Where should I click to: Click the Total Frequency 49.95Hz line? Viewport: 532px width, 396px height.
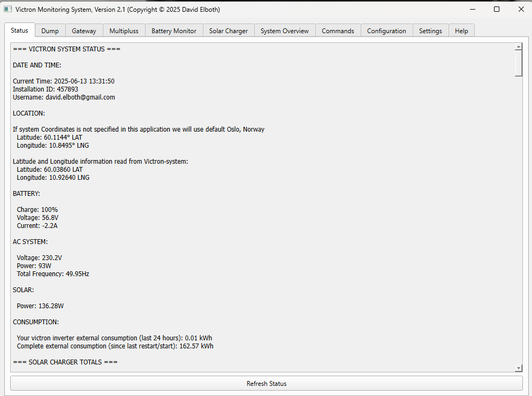[53, 274]
